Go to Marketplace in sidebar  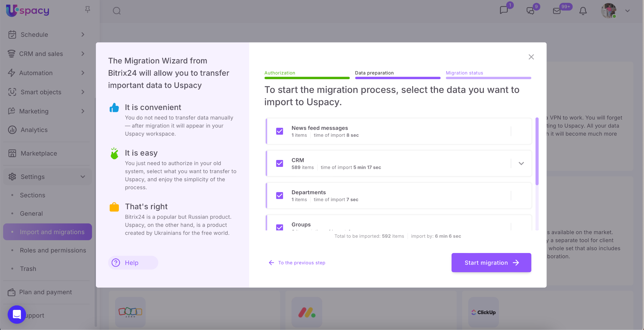click(39, 153)
